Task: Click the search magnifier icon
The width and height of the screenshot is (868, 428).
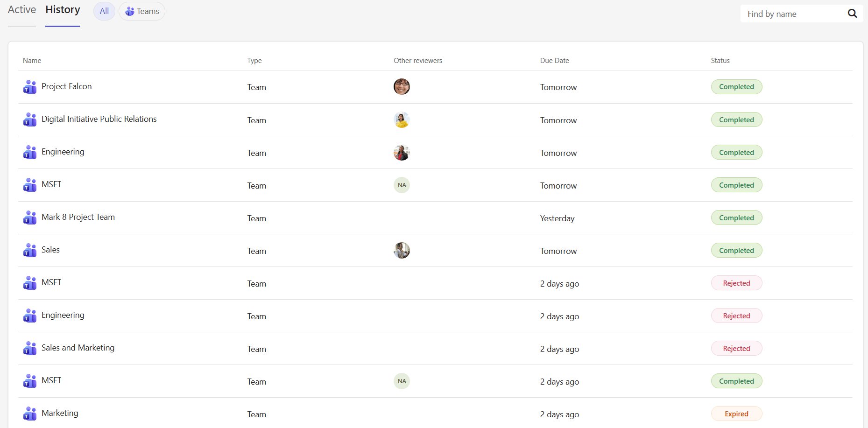Action: 852,14
